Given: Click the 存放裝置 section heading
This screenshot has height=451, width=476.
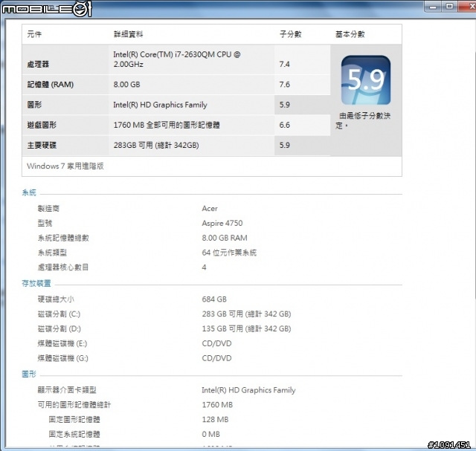Looking at the screenshot, I should coord(36,283).
